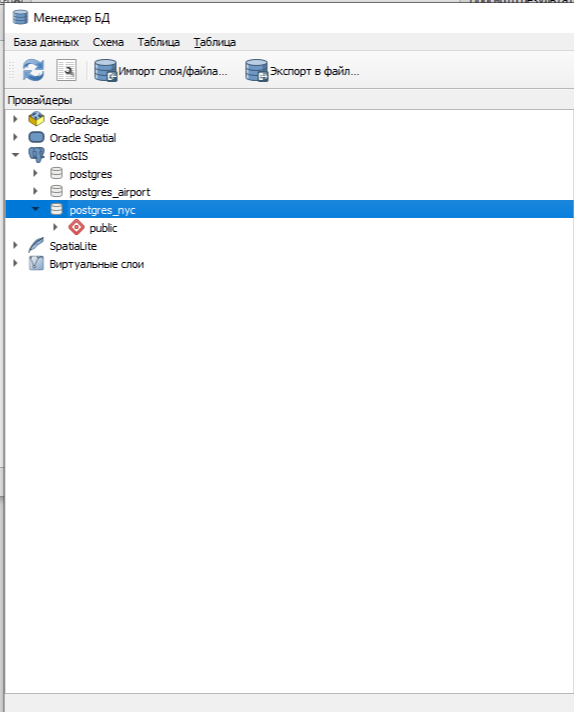The image size is (574, 712).
Task: Click the Refresh toolbar icon
Action: 34,70
